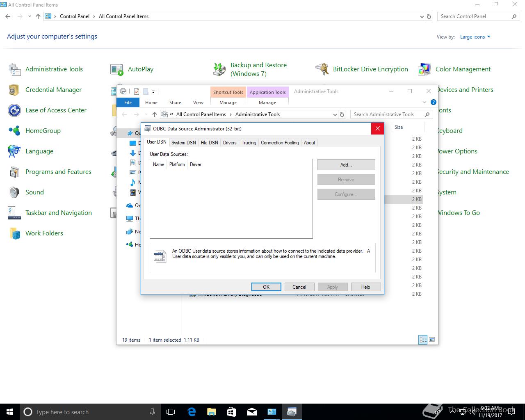Click Add... to create a data source
The height and width of the screenshot is (420, 525).
(x=346, y=165)
